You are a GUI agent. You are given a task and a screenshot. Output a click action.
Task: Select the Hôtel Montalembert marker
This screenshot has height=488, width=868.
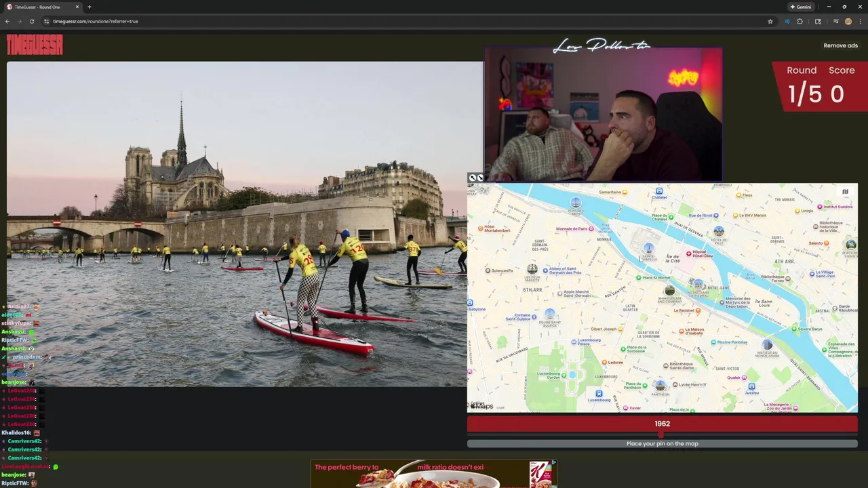481,228
